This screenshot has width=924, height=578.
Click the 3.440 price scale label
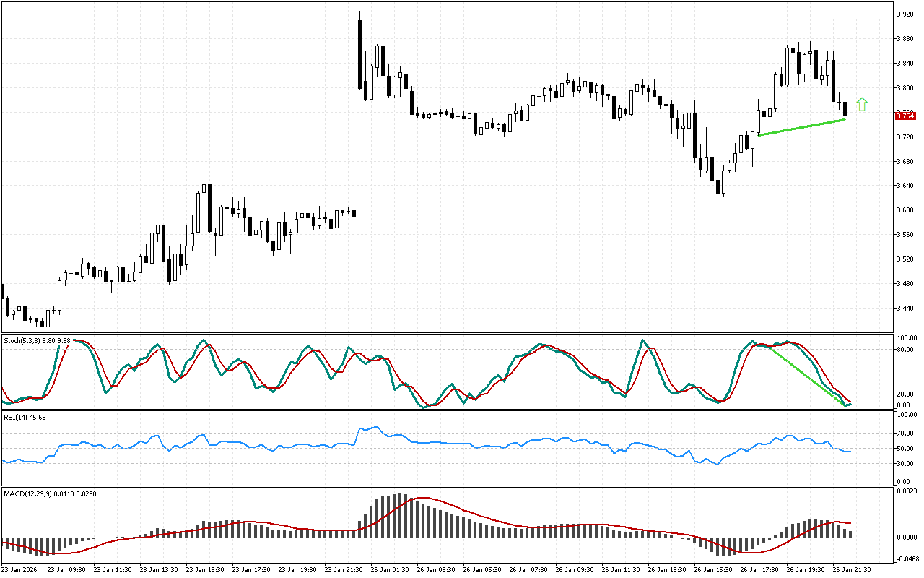tap(905, 309)
